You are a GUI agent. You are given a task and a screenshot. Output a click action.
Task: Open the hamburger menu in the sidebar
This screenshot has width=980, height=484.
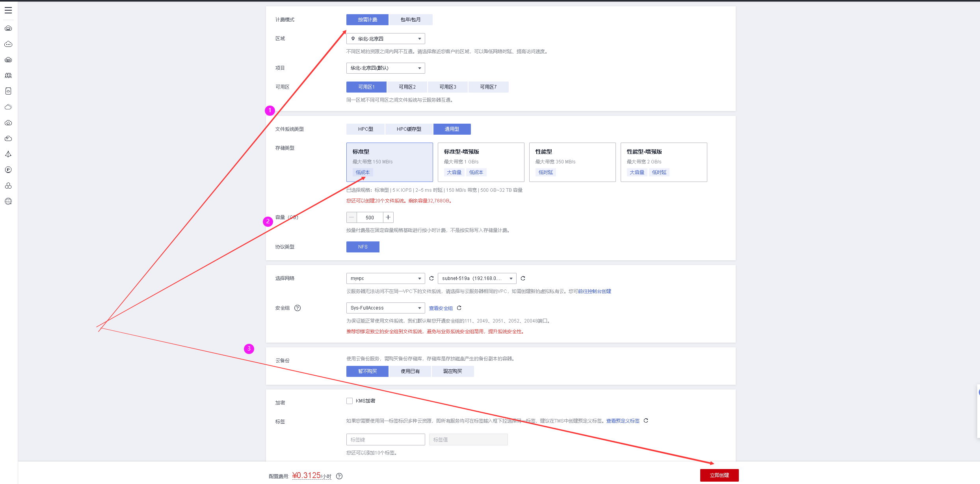(8, 10)
